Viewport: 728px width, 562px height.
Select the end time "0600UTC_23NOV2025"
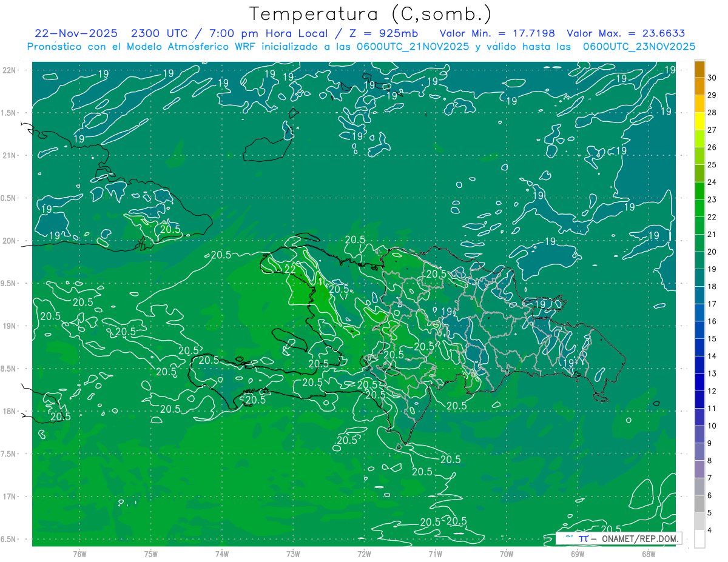[639, 46]
